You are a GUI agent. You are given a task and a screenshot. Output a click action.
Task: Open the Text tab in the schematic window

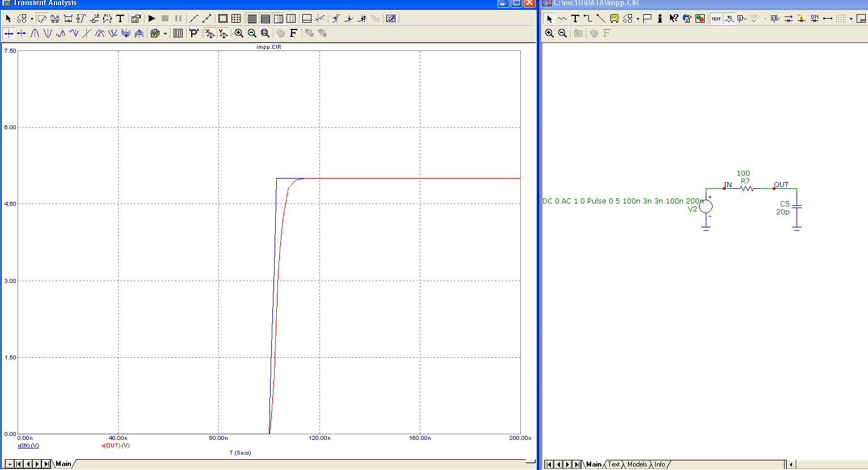pos(614,464)
